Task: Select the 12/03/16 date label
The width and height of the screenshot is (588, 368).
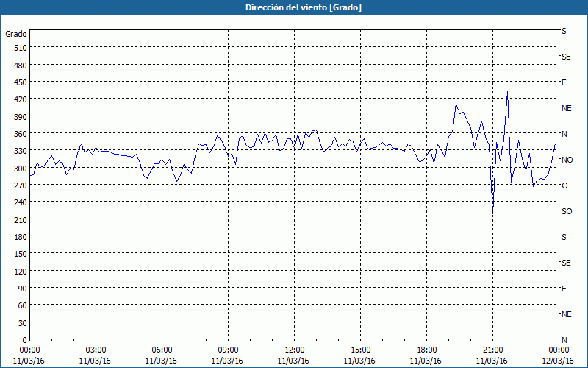Action: point(558,361)
